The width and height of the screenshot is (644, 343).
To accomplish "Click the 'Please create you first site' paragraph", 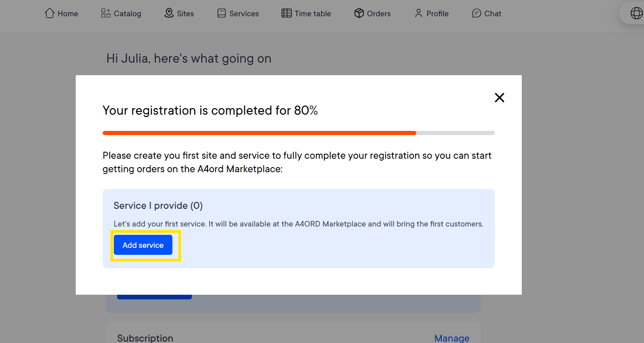I will [297, 162].
